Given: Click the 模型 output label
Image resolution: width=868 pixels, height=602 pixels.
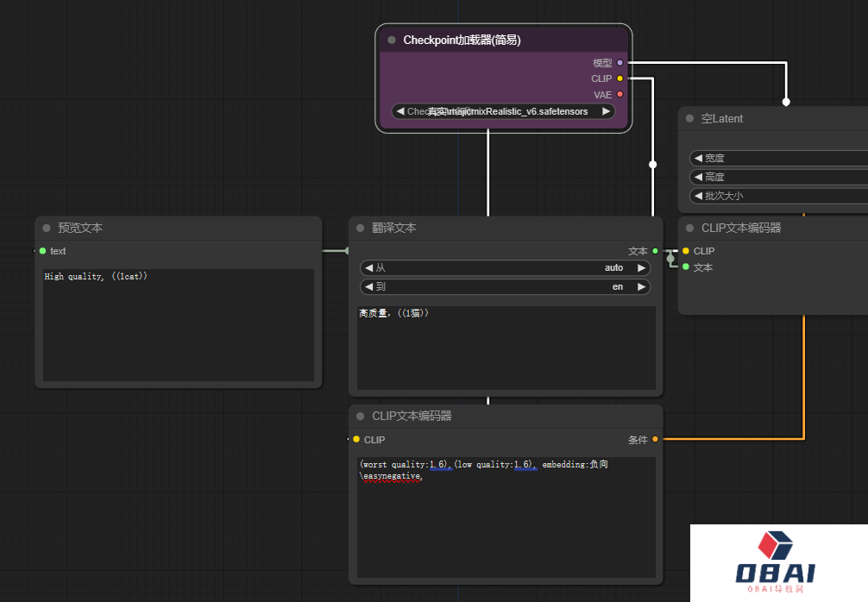Looking at the screenshot, I should point(602,63).
